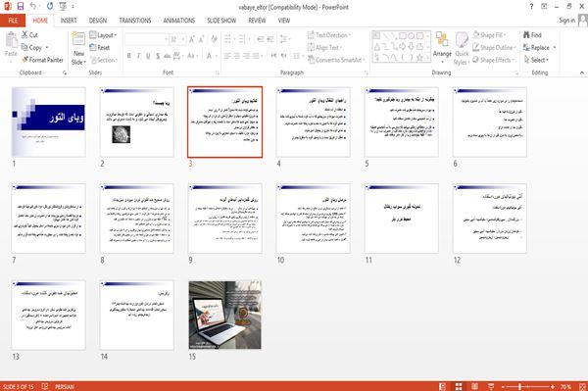Click the Undo arrow icon
The image size is (588, 391).
tap(33, 6)
